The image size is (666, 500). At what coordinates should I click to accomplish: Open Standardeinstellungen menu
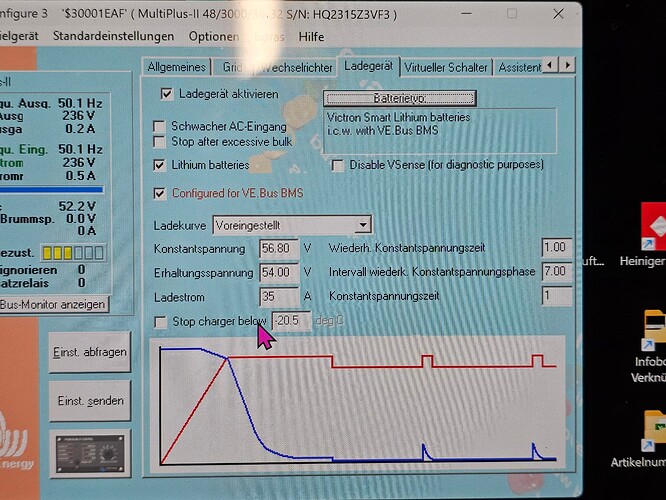pyautogui.click(x=113, y=37)
